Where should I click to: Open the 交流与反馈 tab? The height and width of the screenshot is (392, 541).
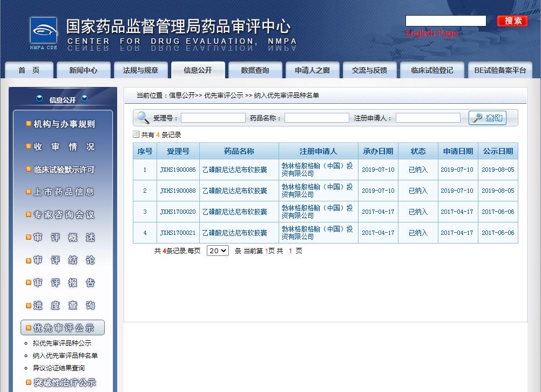tap(369, 70)
